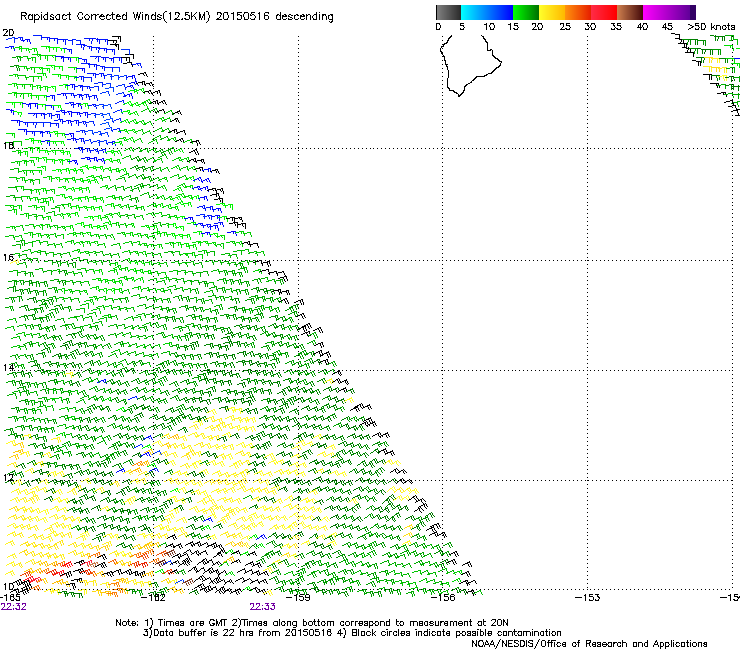
Task: Click the '>50 knots' legend label
Action: click(711, 27)
